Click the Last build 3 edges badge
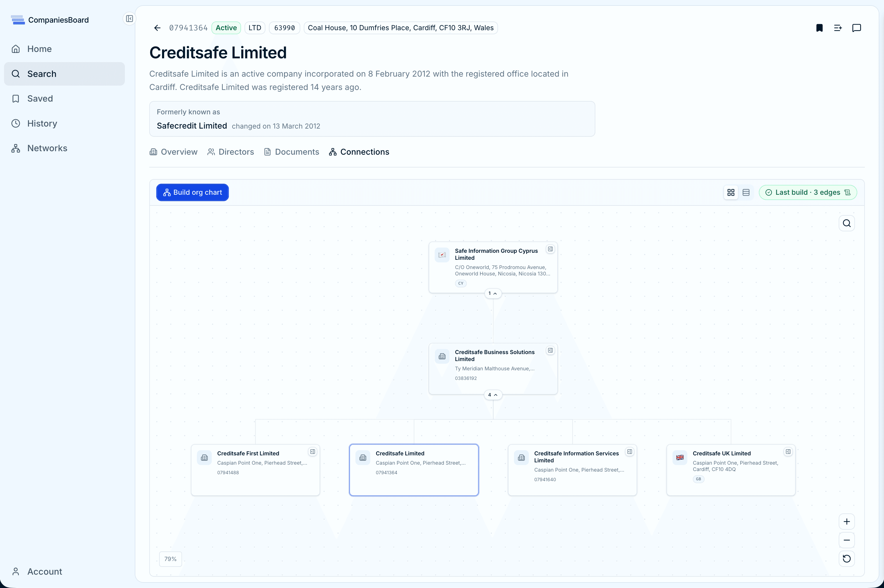 pyautogui.click(x=808, y=192)
